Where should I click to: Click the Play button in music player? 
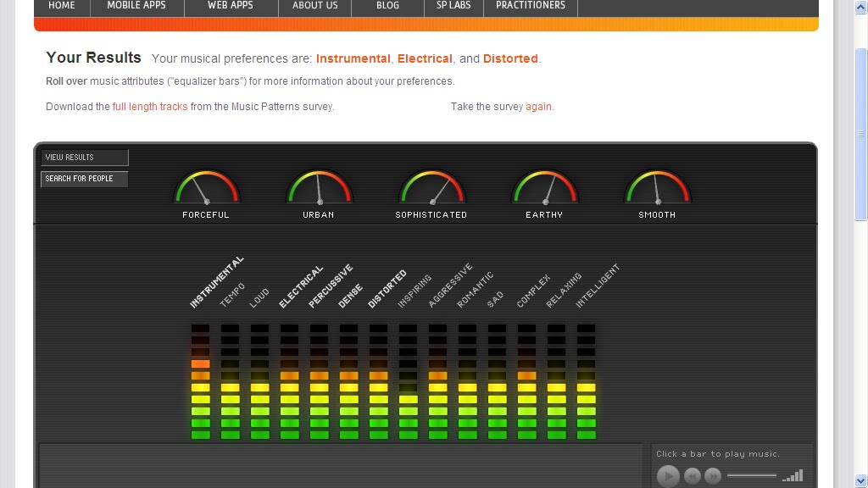coord(668,476)
